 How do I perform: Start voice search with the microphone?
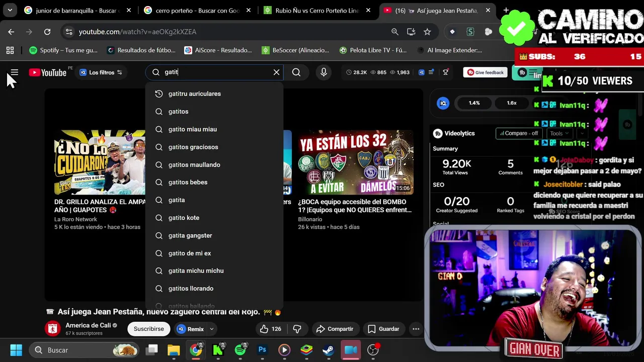click(324, 72)
